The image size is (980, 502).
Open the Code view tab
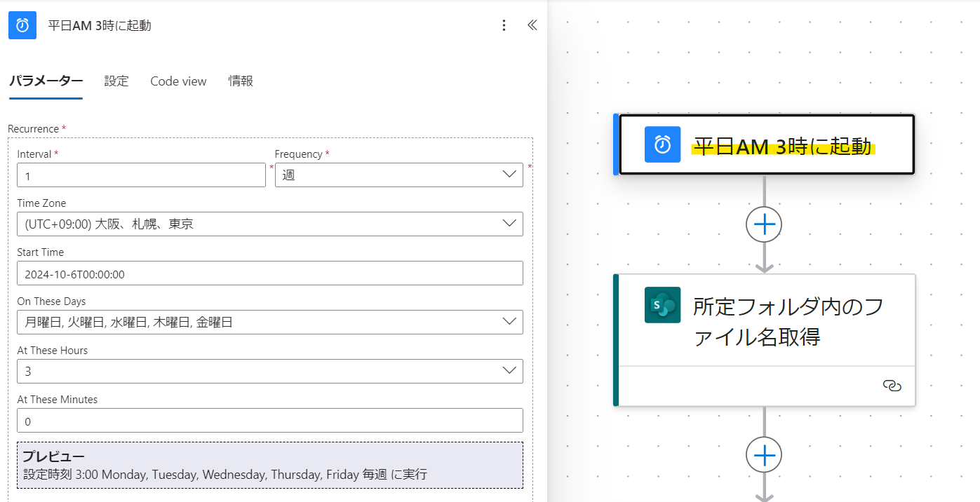tap(178, 81)
